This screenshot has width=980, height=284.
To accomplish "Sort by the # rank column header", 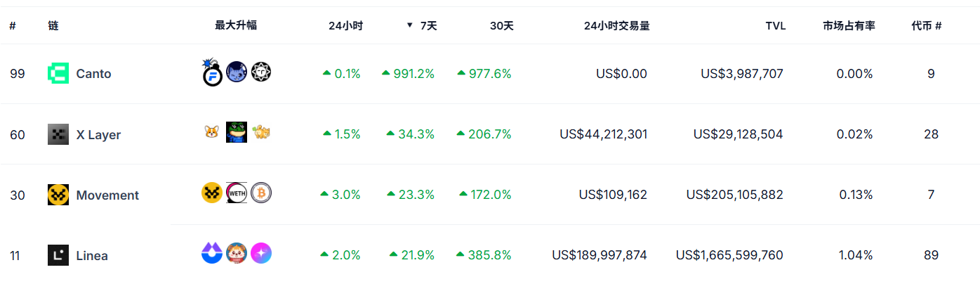I will coord(13,26).
